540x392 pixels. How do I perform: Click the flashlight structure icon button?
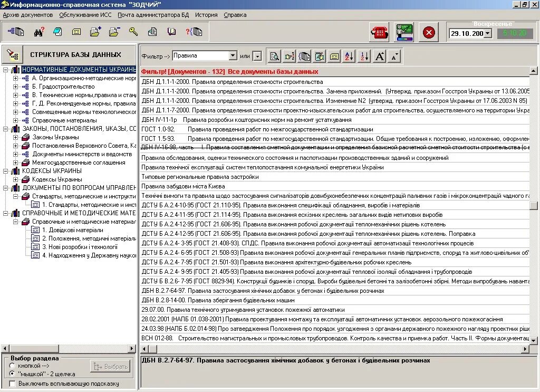point(13,54)
